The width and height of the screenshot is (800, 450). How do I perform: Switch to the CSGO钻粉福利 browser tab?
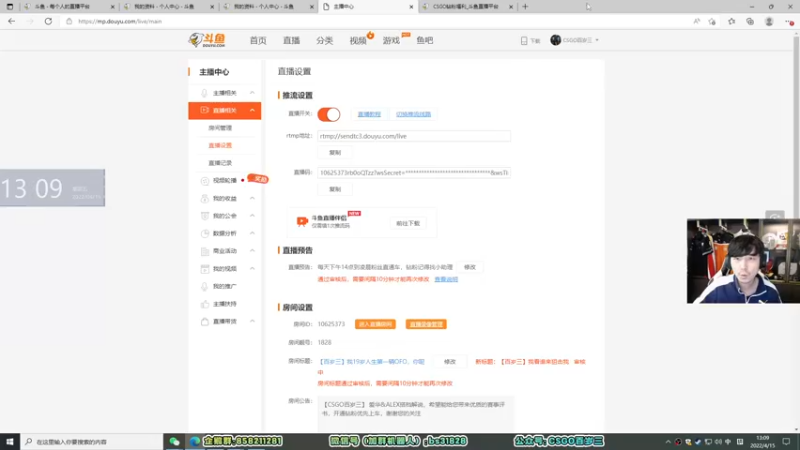pyautogui.click(x=467, y=7)
